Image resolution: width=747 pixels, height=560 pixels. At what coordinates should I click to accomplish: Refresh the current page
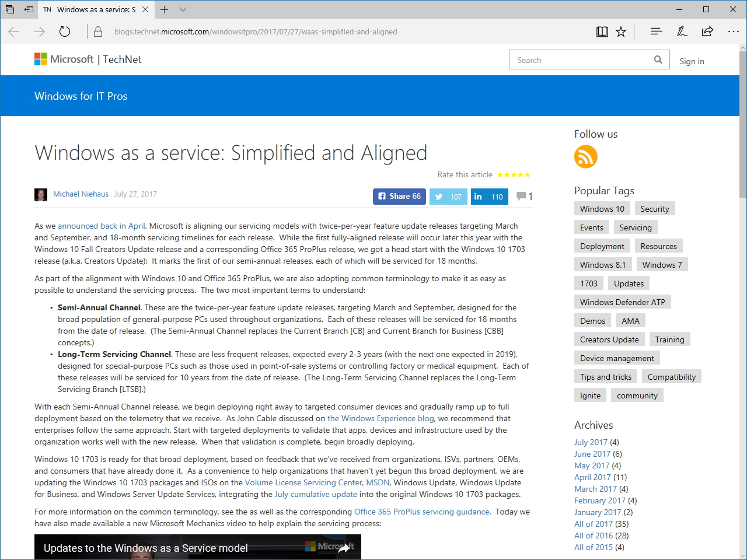(64, 32)
